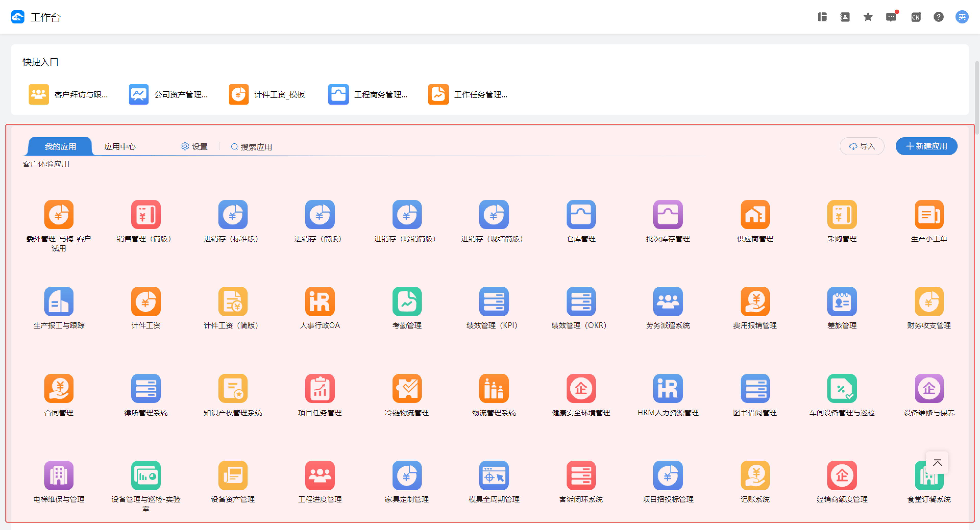The width and height of the screenshot is (980, 530).
Task: Open the 车间设备管理与巡检 app icon
Action: point(842,388)
